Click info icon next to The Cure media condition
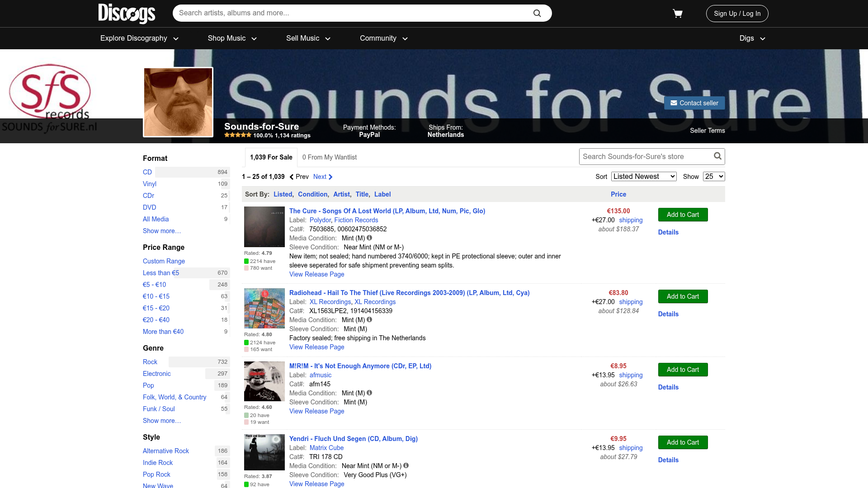 pyautogui.click(x=369, y=238)
